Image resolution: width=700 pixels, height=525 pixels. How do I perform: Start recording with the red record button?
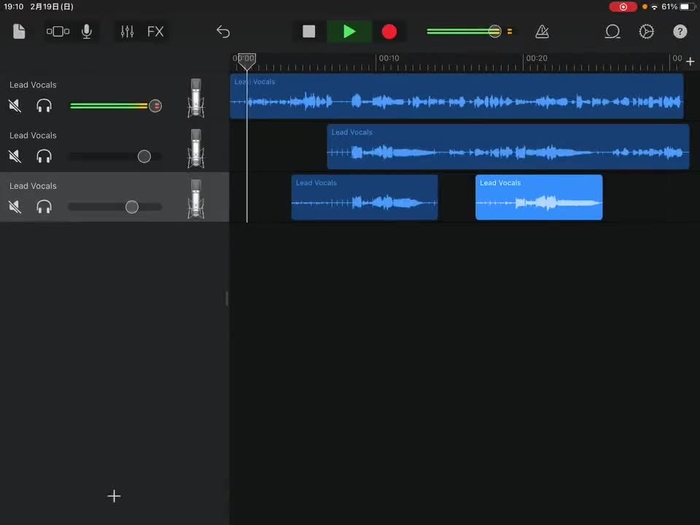click(389, 32)
